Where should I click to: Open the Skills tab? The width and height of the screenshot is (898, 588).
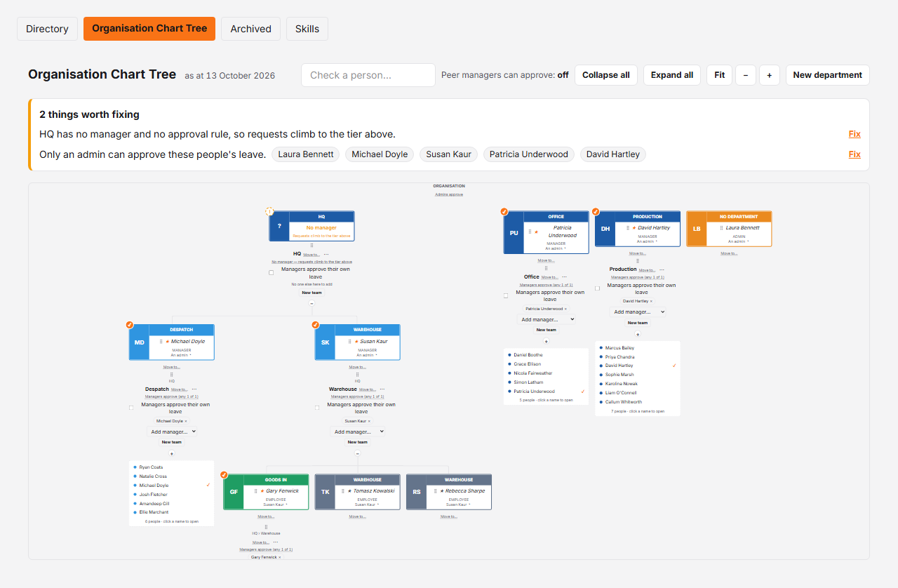pyautogui.click(x=307, y=29)
